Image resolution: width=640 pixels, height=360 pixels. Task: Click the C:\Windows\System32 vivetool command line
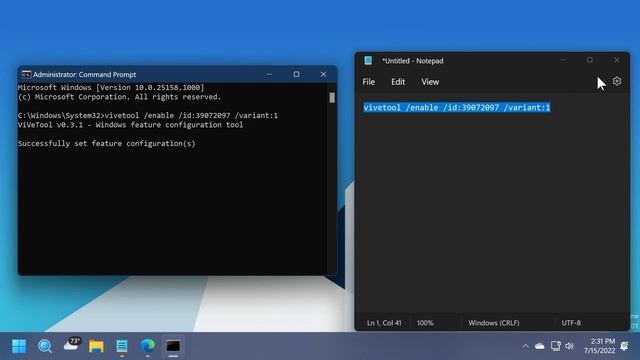pos(148,116)
